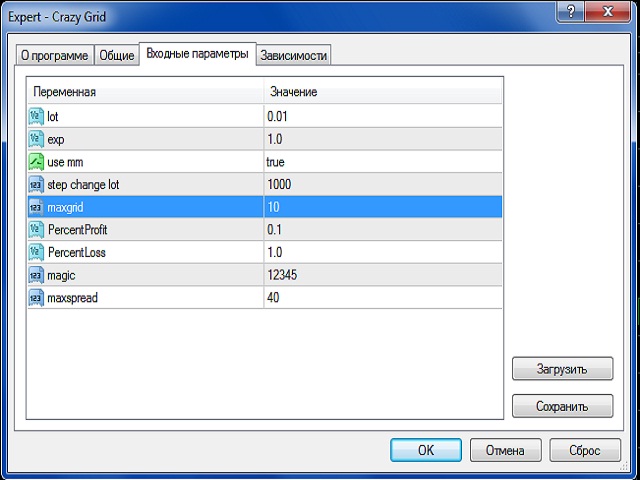Click the double-type icon beside PercentProfit
The height and width of the screenshot is (480, 640).
pos(36,230)
